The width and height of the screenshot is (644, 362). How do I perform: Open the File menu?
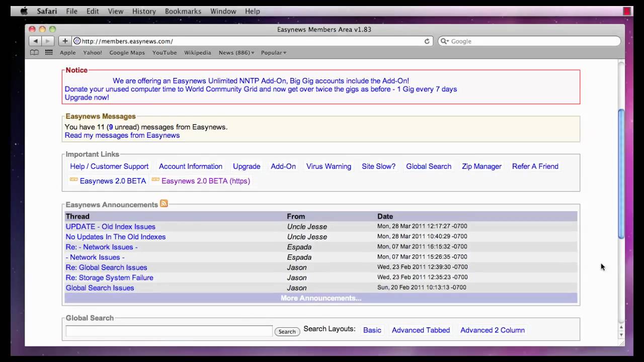(71, 11)
